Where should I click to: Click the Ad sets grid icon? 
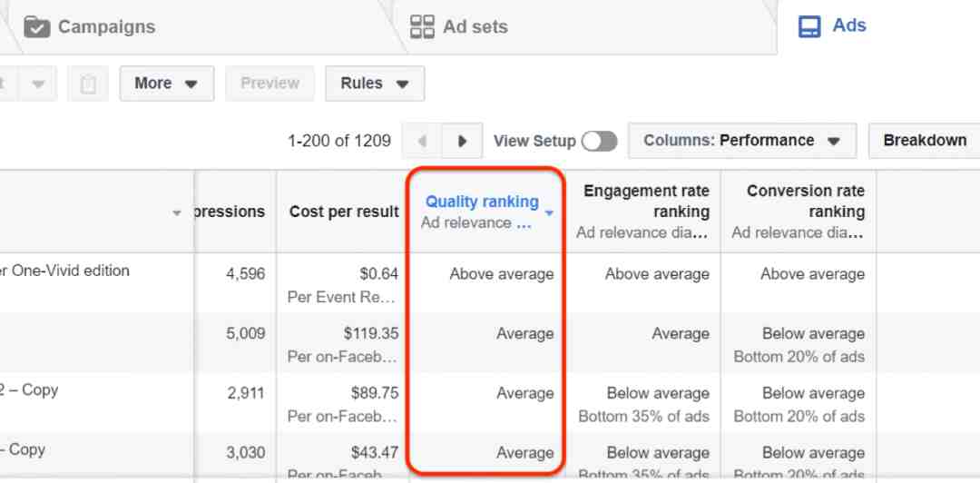[422, 27]
